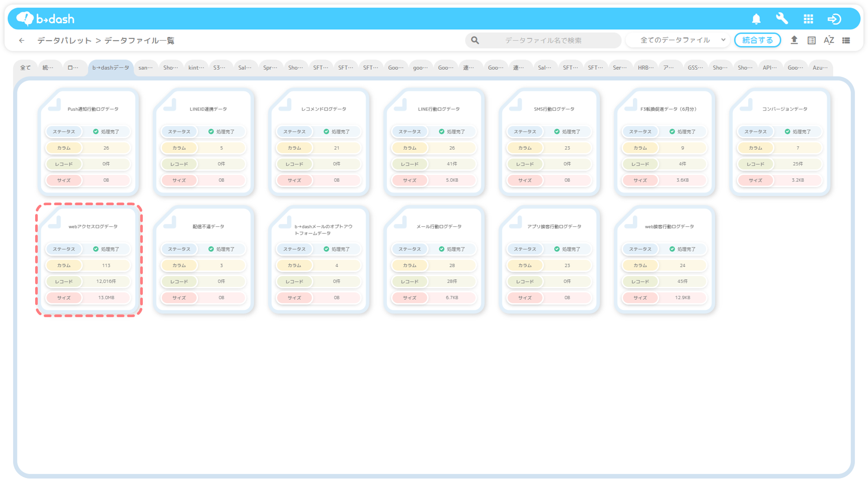Switch to list view icon

[846, 40]
